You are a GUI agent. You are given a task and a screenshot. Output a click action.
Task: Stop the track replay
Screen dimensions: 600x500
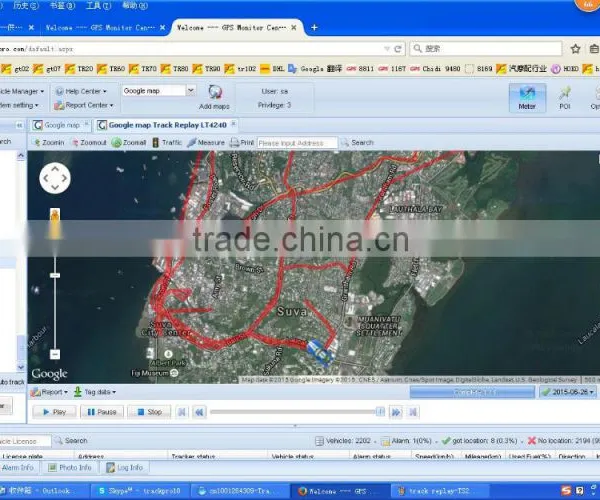[x=149, y=412]
